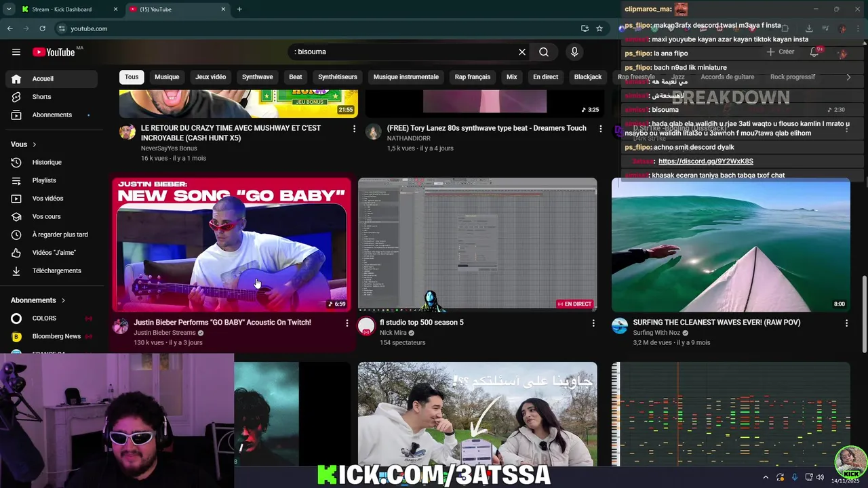Image resolution: width=868 pixels, height=488 pixels.
Task: Open NATHANDIORR channel name
Action: click(x=409, y=138)
